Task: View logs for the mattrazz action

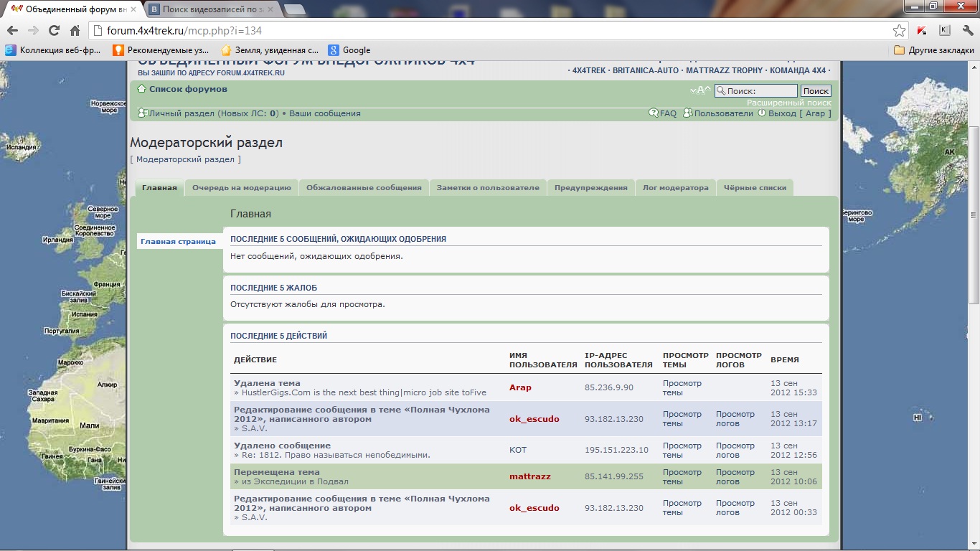Action: point(735,476)
